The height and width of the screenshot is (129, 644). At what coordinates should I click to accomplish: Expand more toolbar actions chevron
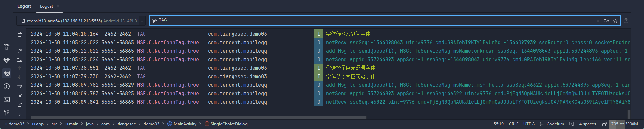[20, 115]
